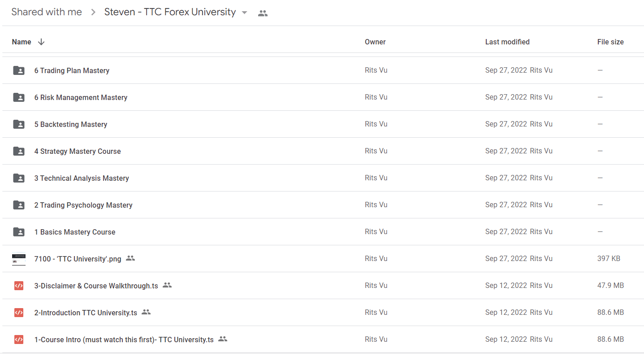This screenshot has height=357, width=644.
Task: Sort by the Name column header
Action: 22,42
